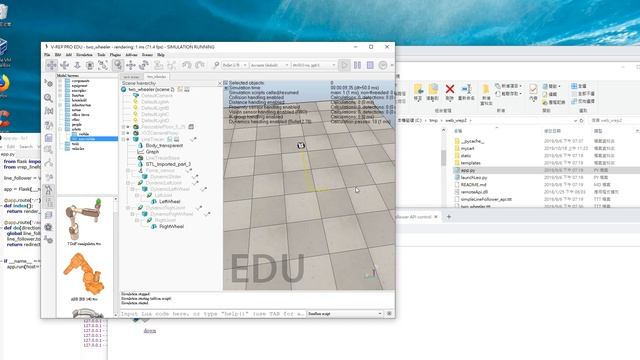This screenshot has height=360, width=640.
Task: Switch to the two_wheeler scene tab
Action: point(157,77)
